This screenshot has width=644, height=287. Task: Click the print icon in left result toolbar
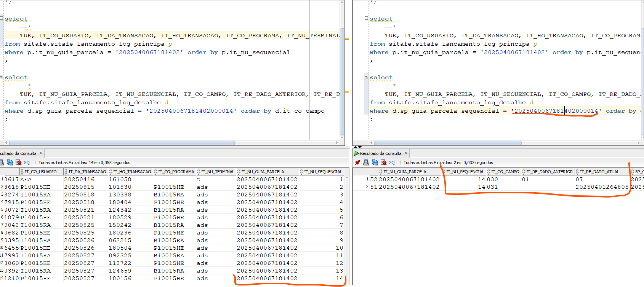[2, 163]
